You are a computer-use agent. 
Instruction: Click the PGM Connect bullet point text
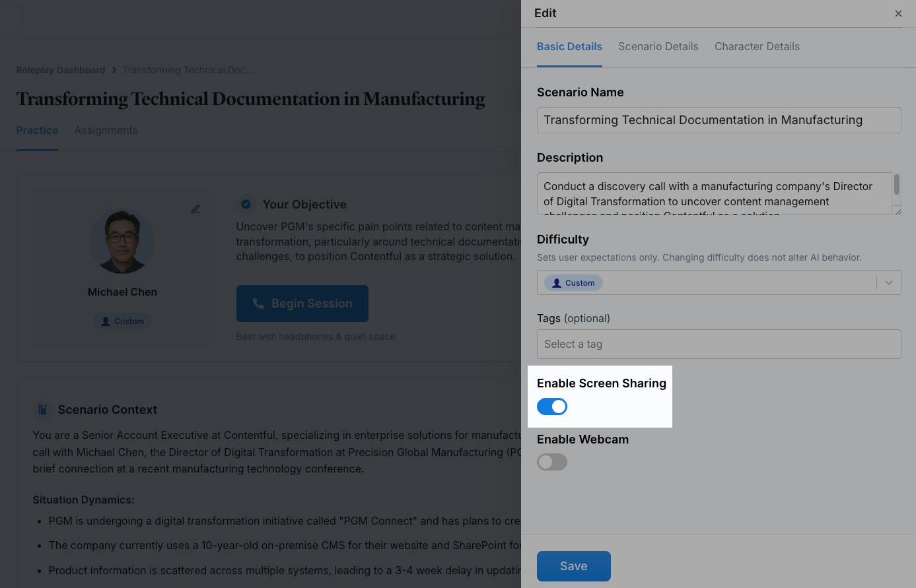(285, 521)
